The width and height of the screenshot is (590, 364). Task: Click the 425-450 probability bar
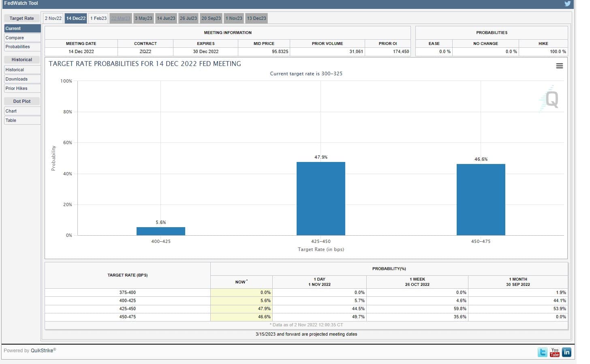[x=321, y=198]
